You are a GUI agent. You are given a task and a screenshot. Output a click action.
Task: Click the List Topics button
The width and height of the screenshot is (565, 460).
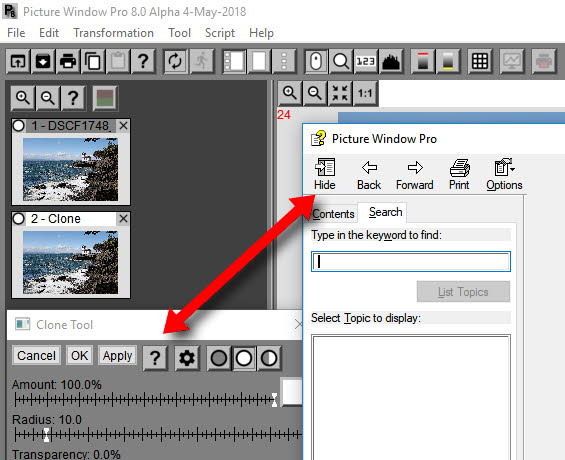pos(463,292)
